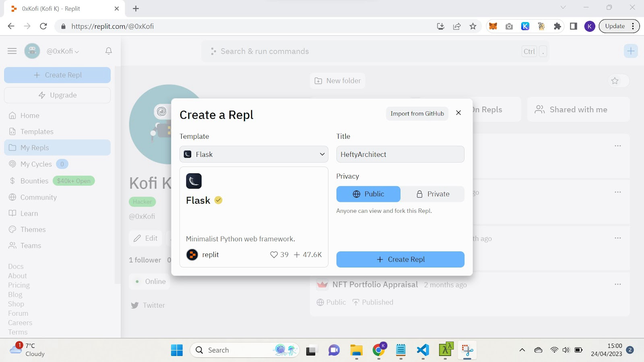Open MetaMask fox extension icon

click(x=493, y=26)
